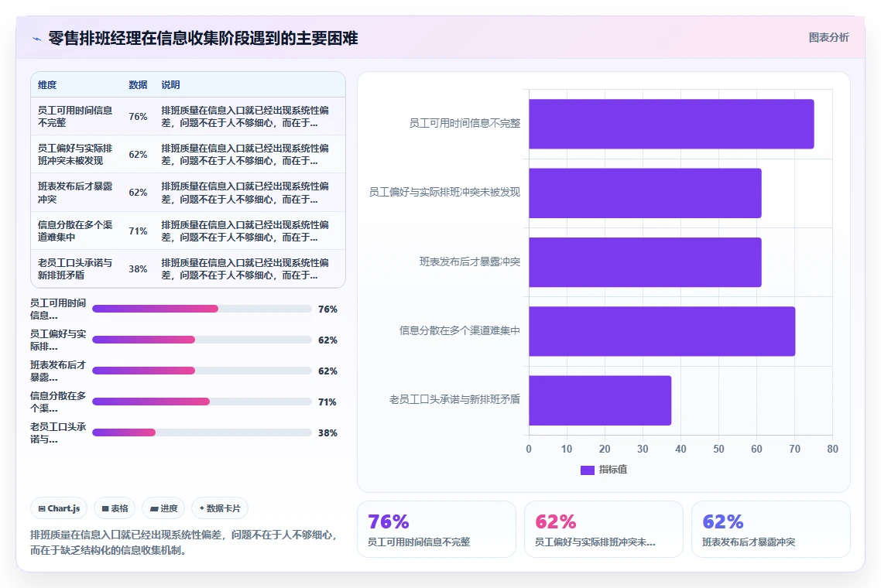Click the x-axis tick labeled 0

pos(529,449)
